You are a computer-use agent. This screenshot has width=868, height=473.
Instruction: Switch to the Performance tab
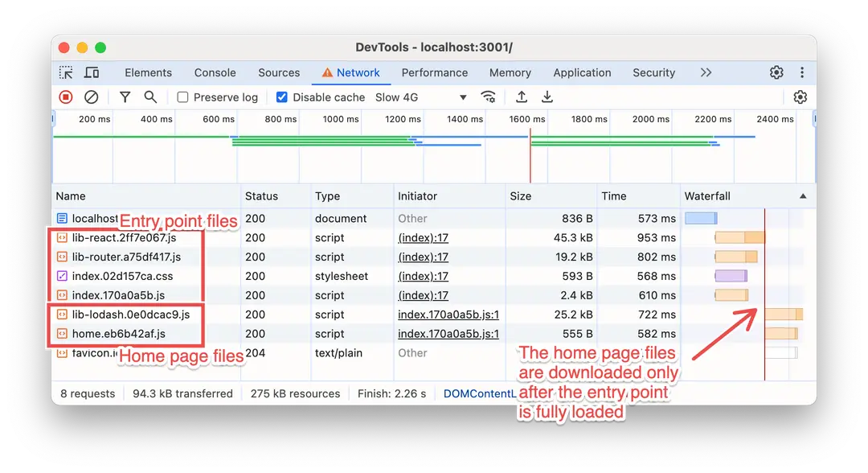point(434,72)
